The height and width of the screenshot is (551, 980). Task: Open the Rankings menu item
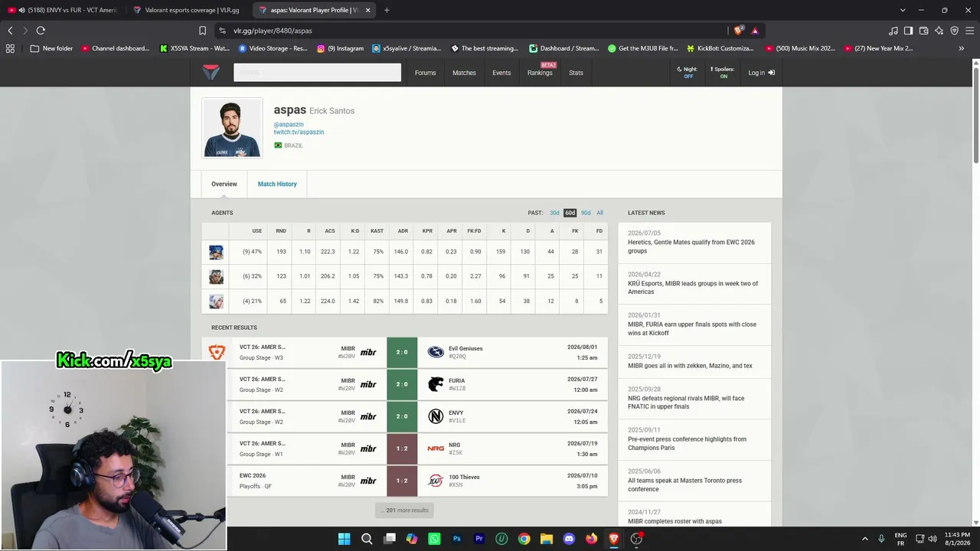pyautogui.click(x=540, y=73)
